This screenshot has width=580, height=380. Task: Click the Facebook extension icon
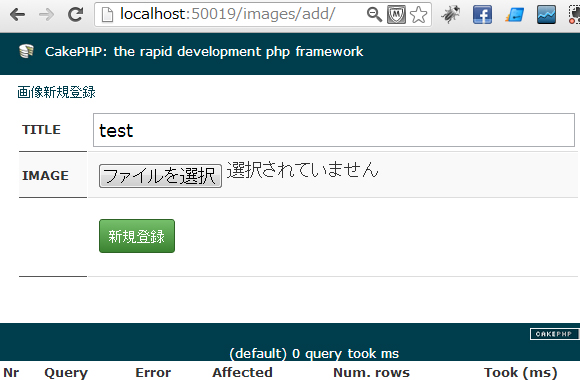click(x=482, y=15)
